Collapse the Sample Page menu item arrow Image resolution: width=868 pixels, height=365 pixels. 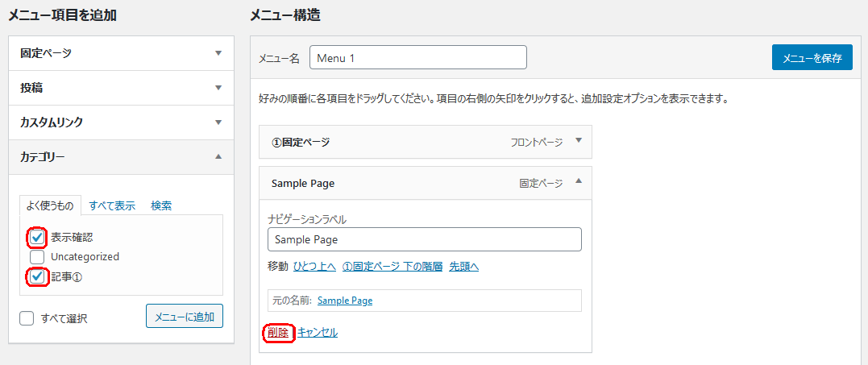click(579, 180)
